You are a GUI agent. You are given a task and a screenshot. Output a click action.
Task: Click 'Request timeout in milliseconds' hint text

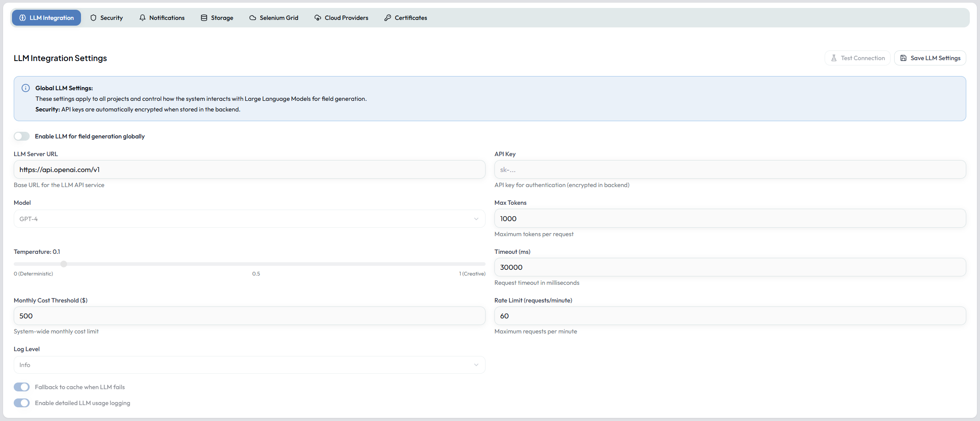[x=537, y=283]
